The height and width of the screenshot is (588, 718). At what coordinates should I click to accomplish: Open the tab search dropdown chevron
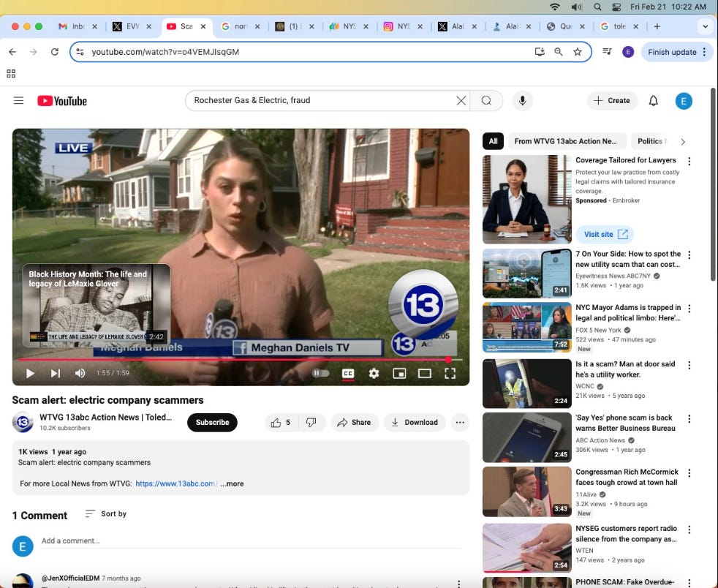(705, 26)
